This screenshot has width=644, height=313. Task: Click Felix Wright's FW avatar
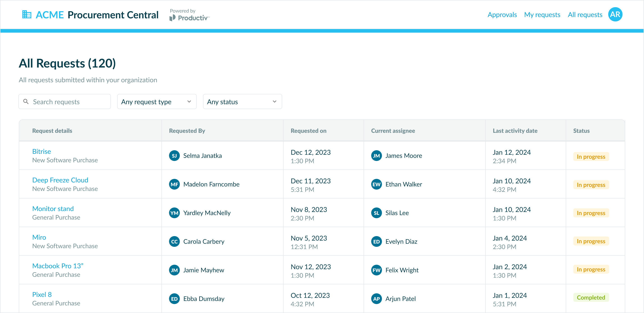(x=376, y=270)
